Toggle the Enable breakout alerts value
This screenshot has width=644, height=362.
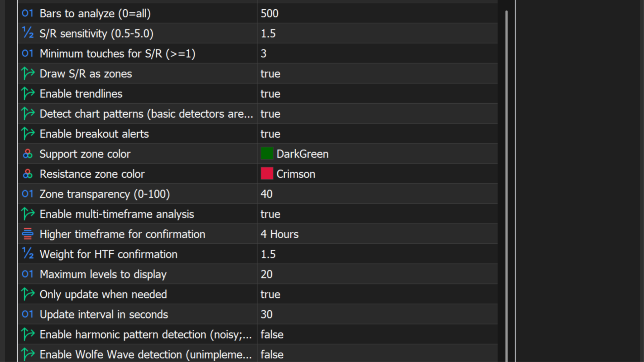(270, 134)
